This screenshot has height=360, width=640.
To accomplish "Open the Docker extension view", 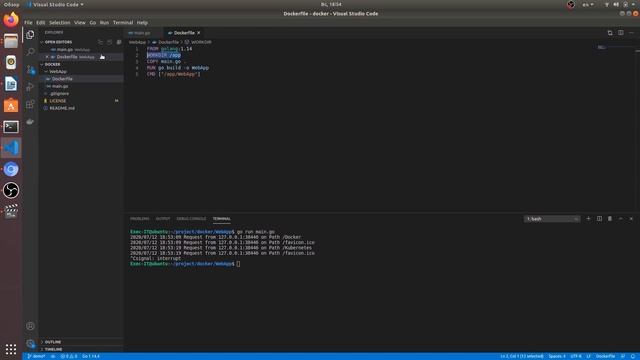I will tap(30, 122).
